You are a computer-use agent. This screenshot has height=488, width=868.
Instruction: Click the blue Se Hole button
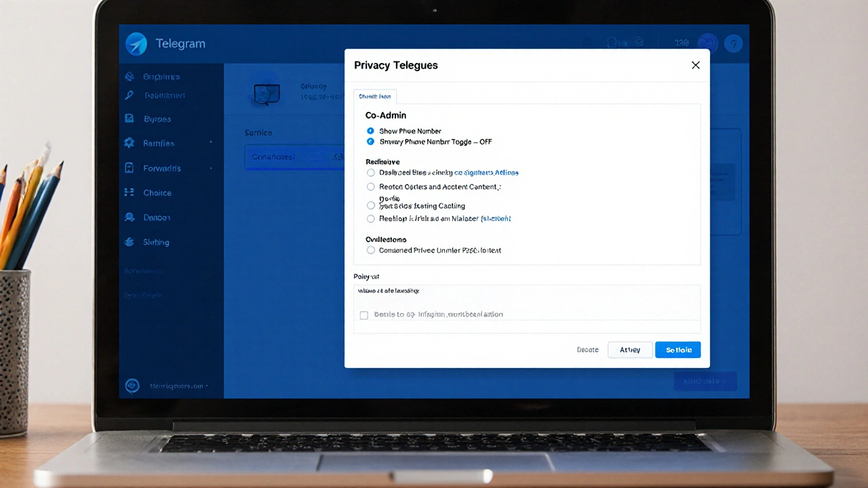(677, 350)
